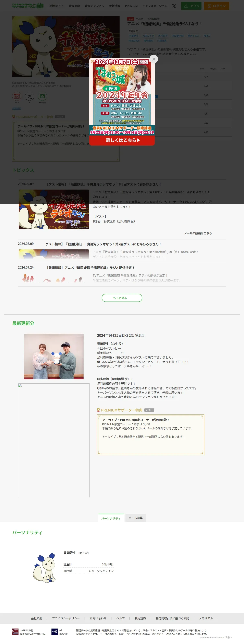Open 音泉チャンネル in the top menu
This screenshot has width=244, height=644.
pos(94,6)
